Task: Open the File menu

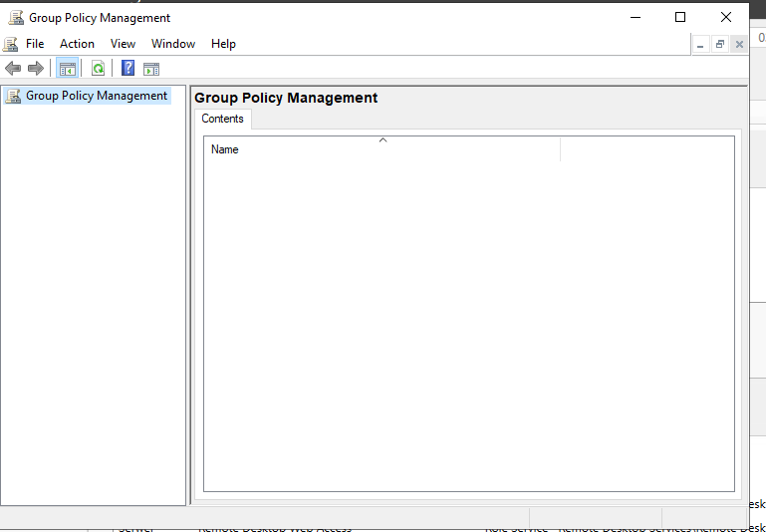Action: pyautogui.click(x=35, y=44)
